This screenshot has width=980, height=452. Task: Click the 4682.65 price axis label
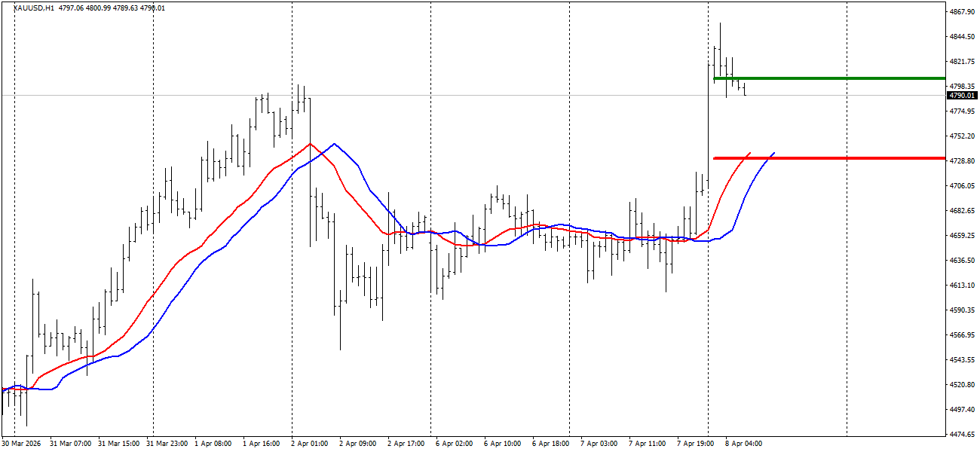click(x=962, y=211)
